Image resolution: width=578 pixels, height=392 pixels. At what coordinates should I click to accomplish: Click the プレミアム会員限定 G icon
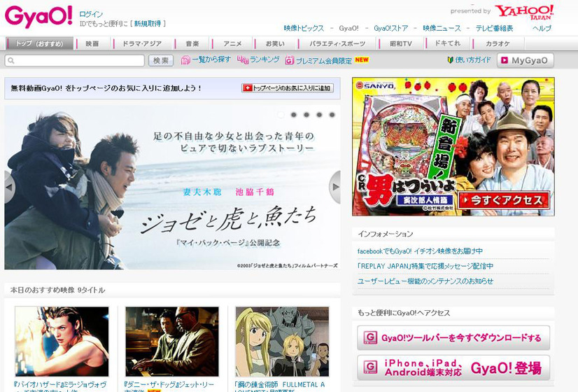tap(290, 60)
